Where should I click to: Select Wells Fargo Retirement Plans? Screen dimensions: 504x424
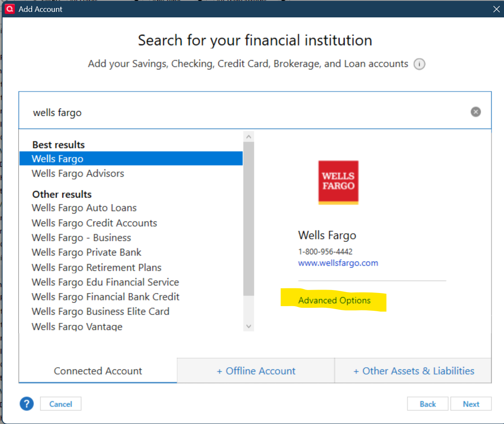pyautogui.click(x=96, y=268)
